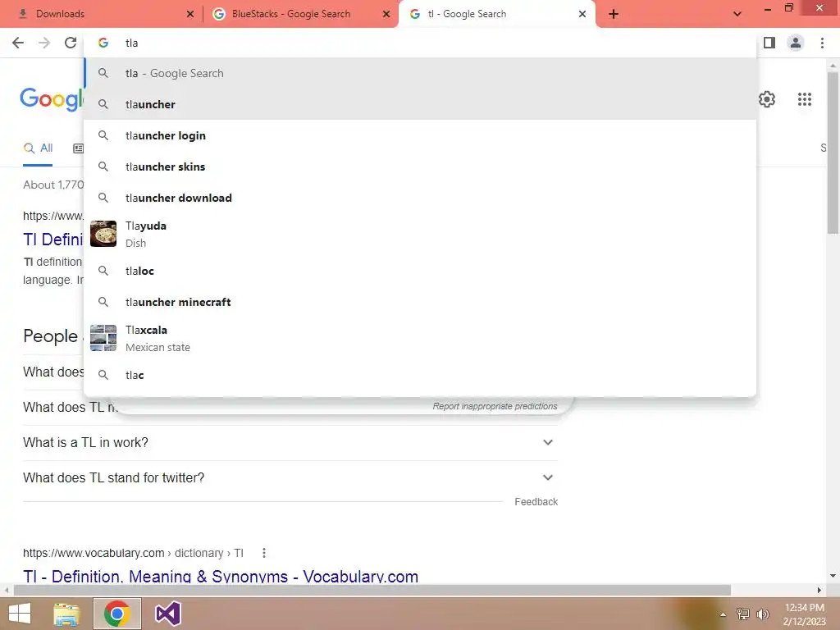Pick the 'tlauncher download' suggestion
Screen dimensions: 840x630
[x=420, y=198]
